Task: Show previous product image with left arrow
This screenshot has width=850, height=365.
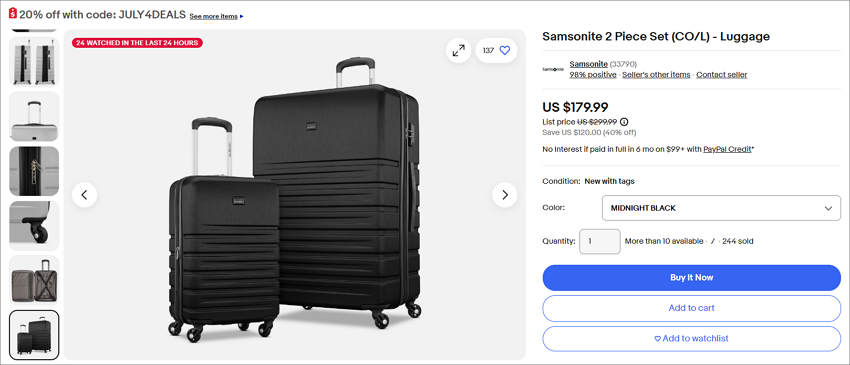Action: 85,195
